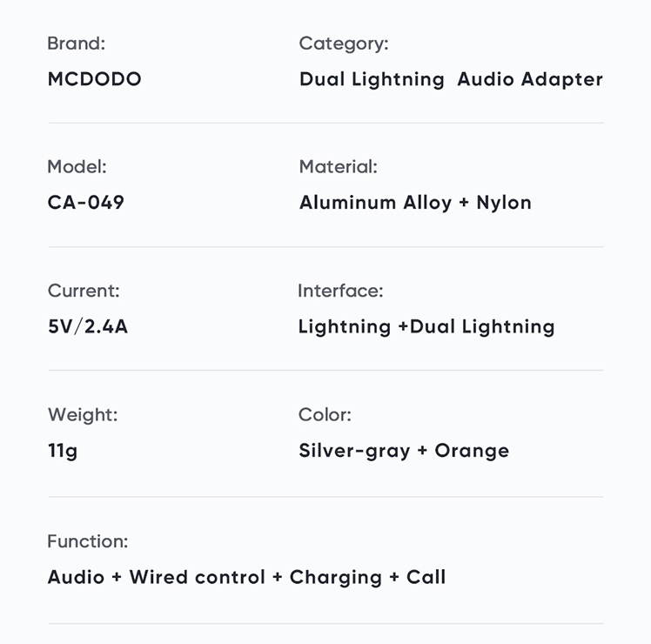Click the Color label

(325, 415)
